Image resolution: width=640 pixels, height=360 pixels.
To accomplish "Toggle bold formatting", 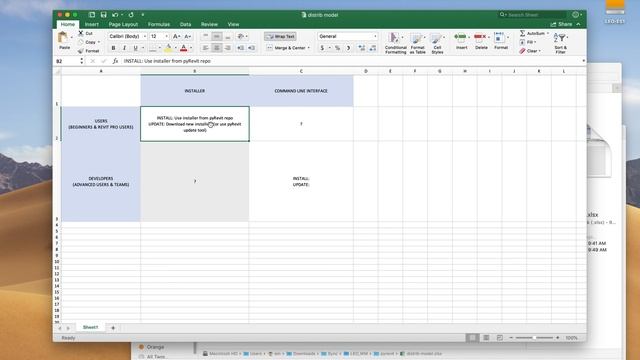I will click(113, 48).
